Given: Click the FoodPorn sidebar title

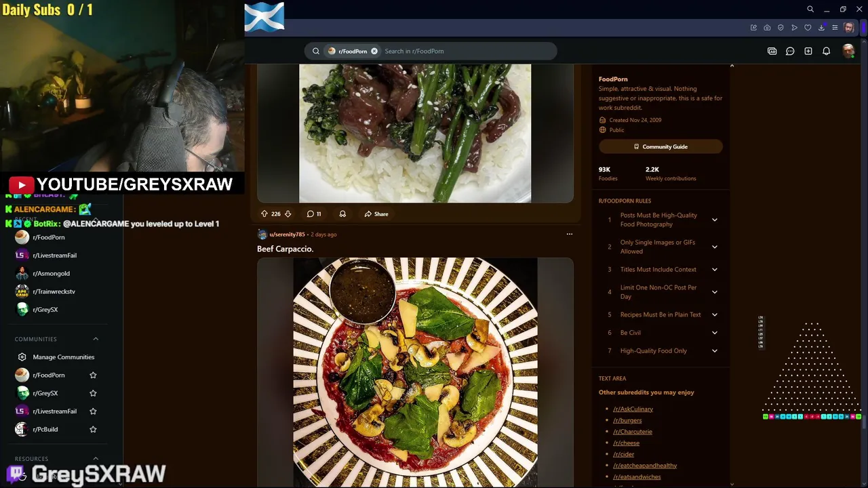Looking at the screenshot, I should tap(613, 79).
